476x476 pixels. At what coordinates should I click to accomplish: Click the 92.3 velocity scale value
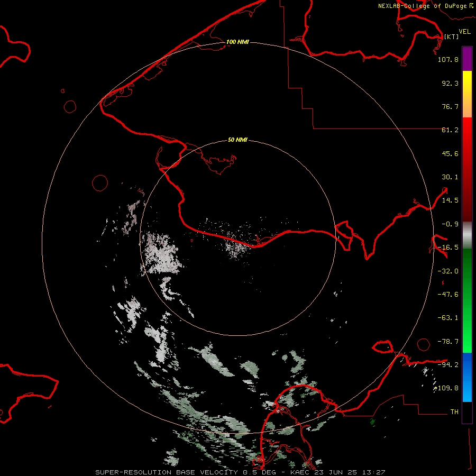450,83
